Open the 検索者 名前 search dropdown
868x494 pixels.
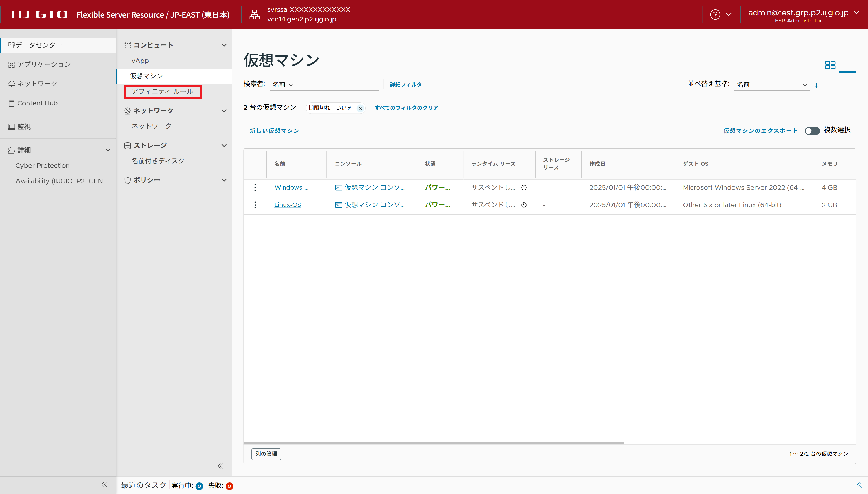point(283,85)
